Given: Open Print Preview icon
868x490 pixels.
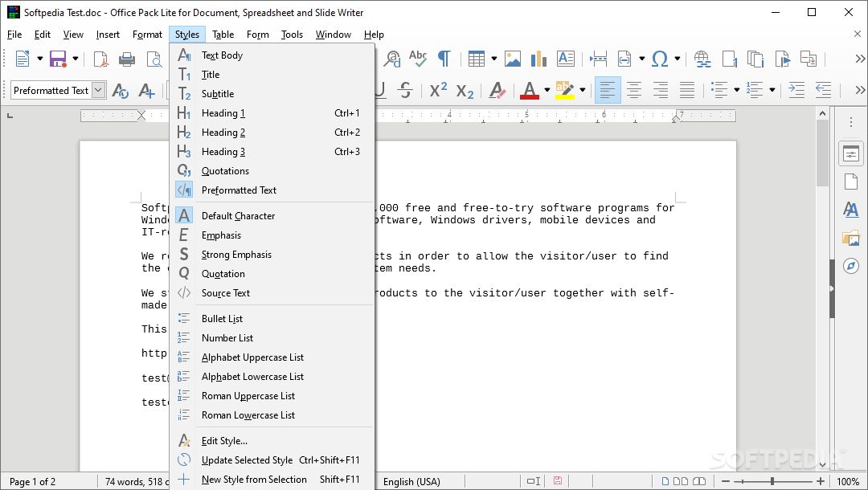Looking at the screenshot, I should 154,59.
